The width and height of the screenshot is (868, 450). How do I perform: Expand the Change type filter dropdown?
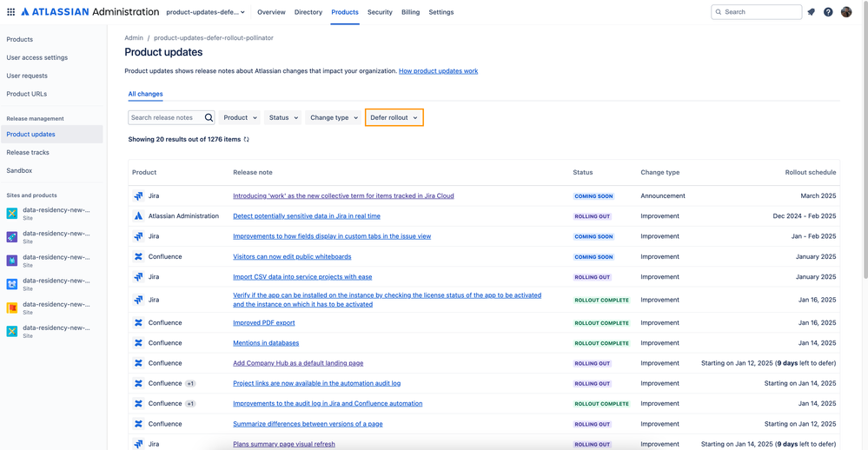(x=334, y=117)
